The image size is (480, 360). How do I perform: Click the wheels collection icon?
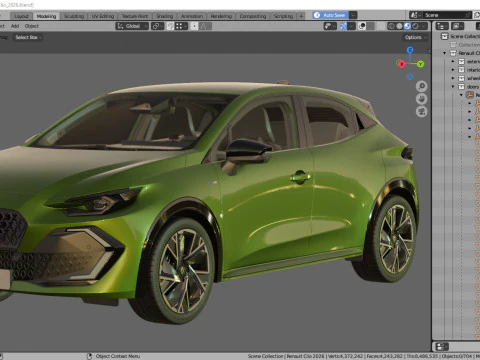coord(461,78)
